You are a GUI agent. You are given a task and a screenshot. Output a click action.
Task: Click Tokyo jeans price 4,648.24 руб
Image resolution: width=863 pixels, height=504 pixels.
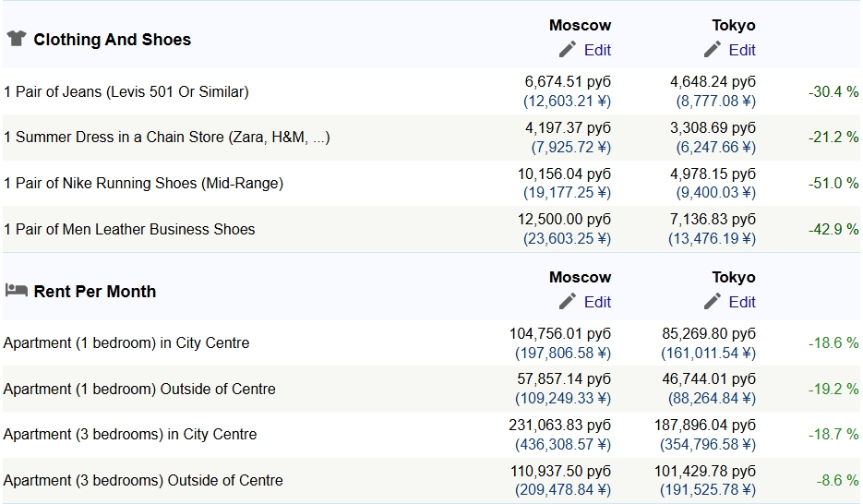pos(713,82)
